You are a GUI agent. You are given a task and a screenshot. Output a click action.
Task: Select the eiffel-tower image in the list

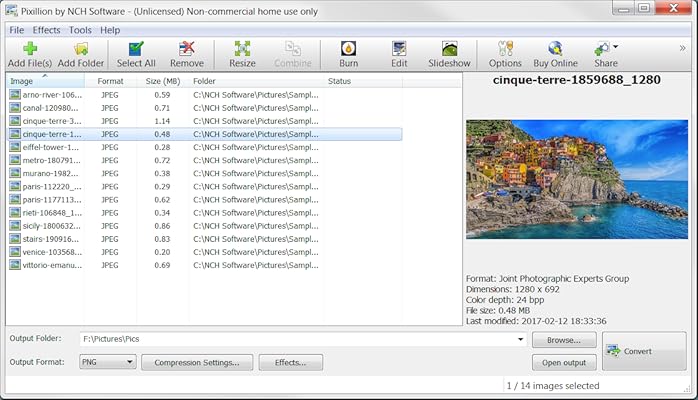pos(52,147)
